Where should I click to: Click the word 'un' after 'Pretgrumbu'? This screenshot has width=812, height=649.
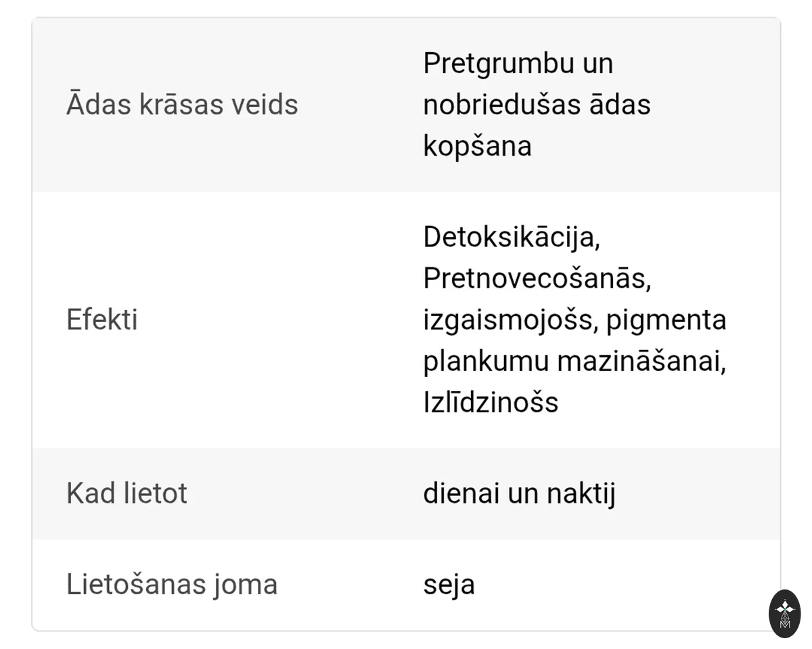coord(597,64)
